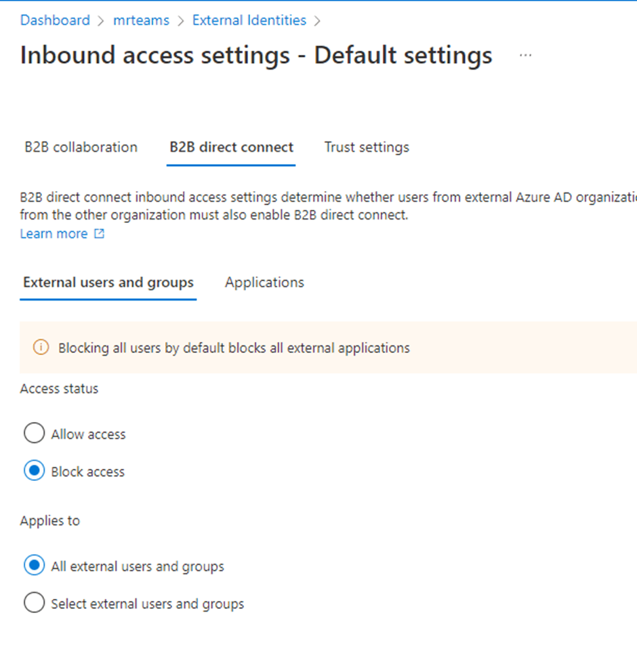The height and width of the screenshot is (672, 637).
Task: Choose Select external users and groups option
Action: [34, 603]
